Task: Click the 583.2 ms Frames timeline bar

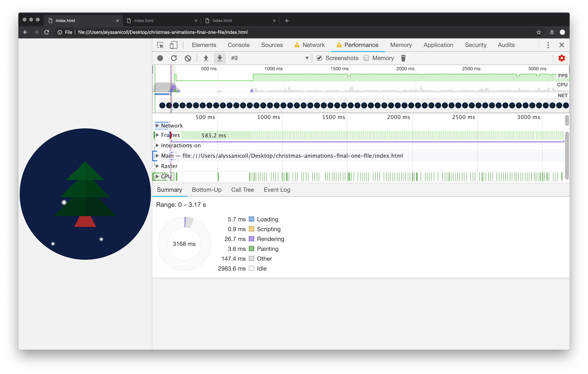Action: pyautogui.click(x=214, y=135)
